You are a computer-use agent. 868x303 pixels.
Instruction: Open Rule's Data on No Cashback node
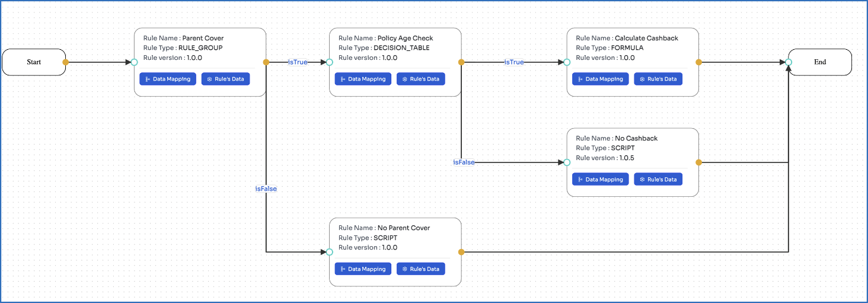pyautogui.click(x=658, y=179)
